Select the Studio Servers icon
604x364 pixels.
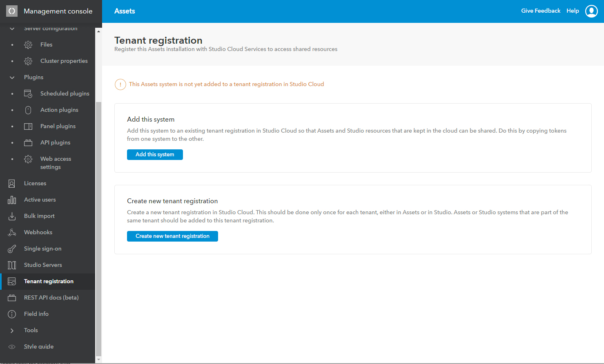[12, 265]
